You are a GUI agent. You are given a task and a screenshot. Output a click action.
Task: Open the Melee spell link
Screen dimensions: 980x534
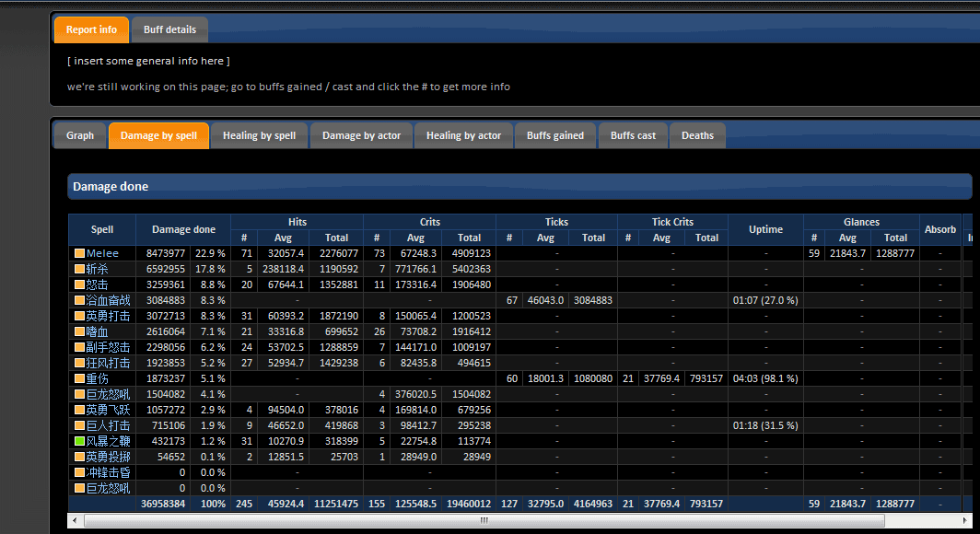pos(102,253)
